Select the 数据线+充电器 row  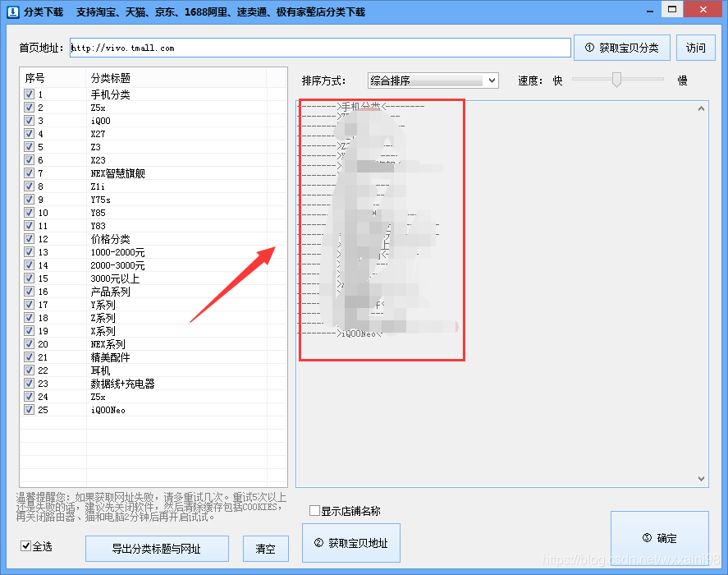(x=153, y=384)
